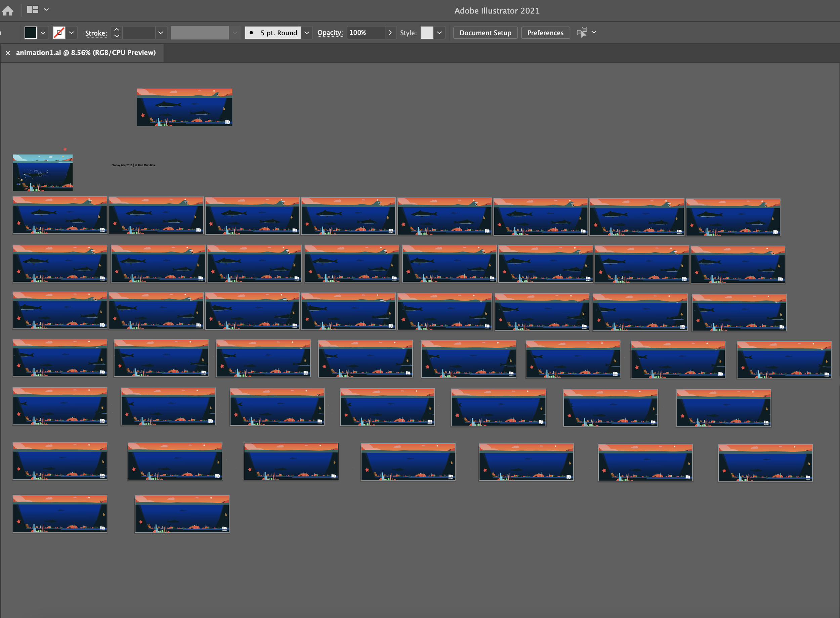Viewport: 840px width, 618px height.
Task: Click the stroke color none icon
Action: pos(59,33)
